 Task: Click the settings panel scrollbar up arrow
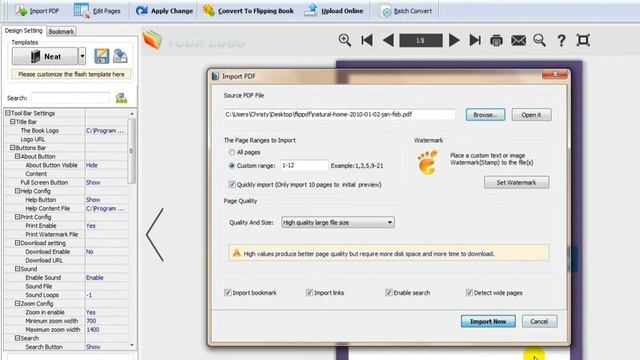tap(132, 113)
